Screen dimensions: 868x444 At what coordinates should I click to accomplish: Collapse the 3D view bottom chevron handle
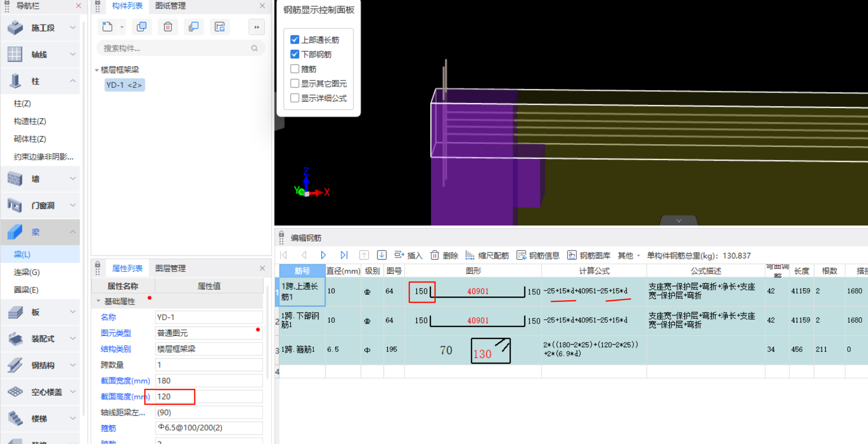pos(679,221)
